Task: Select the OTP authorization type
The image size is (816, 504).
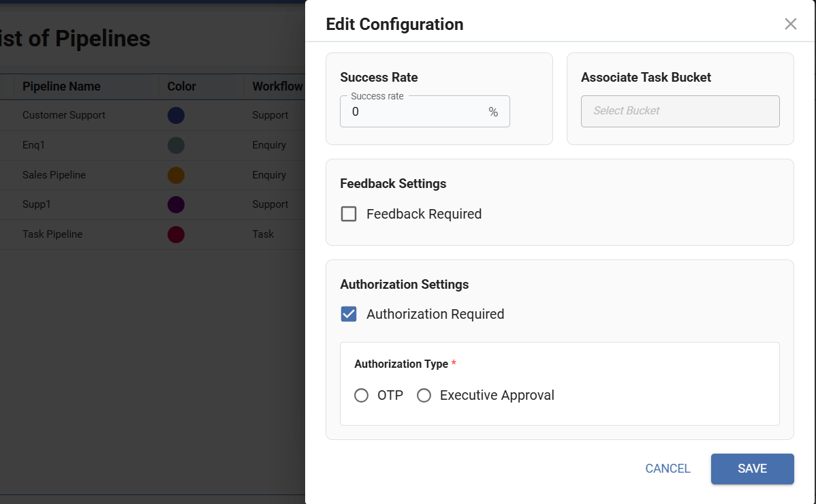Action: click(361, 395)
